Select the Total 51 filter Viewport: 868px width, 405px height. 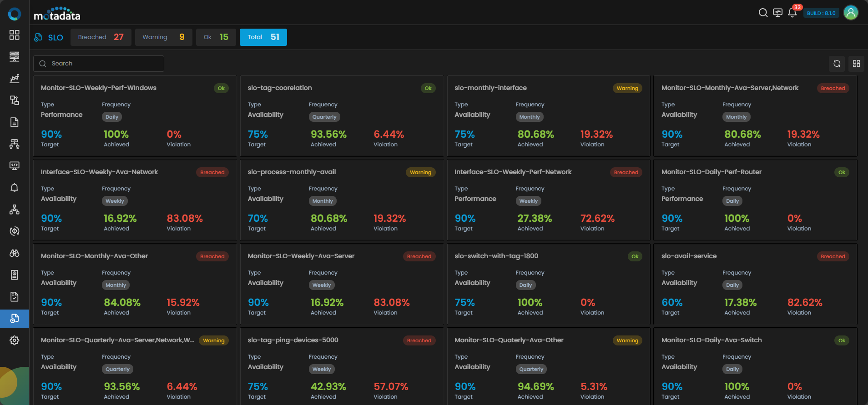click(x=263, y=37)
